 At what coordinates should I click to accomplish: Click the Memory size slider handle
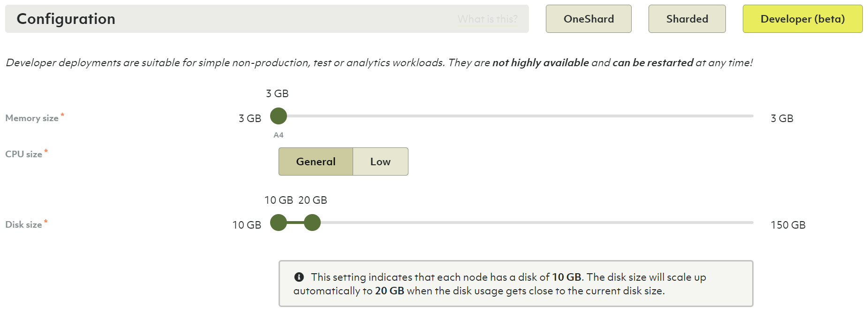point(279,116)
